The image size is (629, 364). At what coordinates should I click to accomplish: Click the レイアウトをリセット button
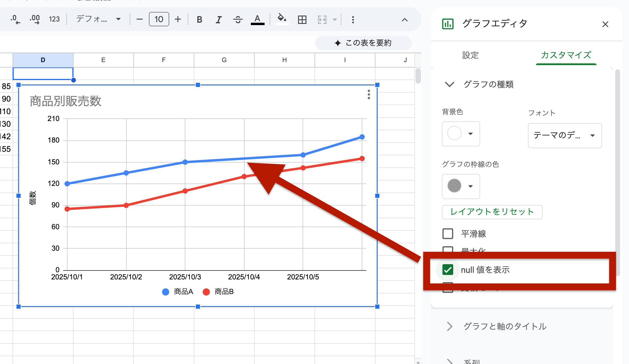pos(492,212)
